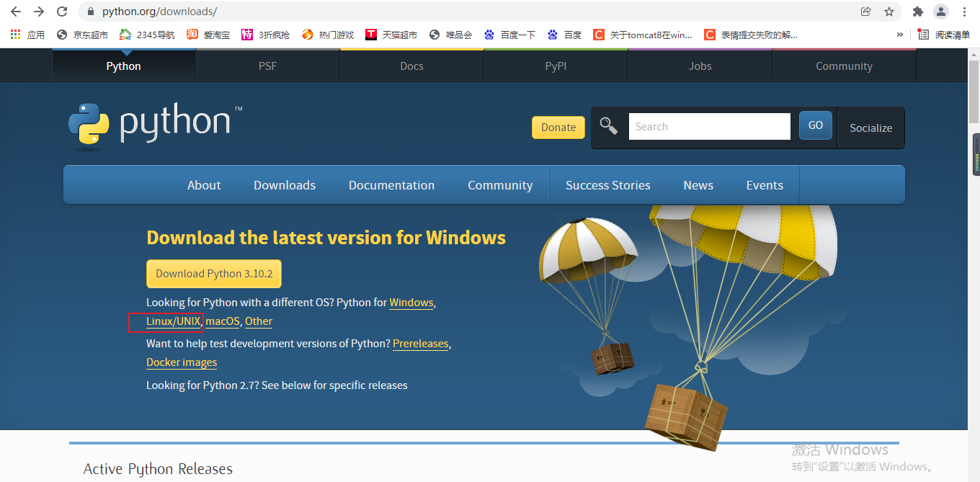Switch to the Python top tab
The width and height of the screenshot is (980, 482).
[x=124, y=66]
